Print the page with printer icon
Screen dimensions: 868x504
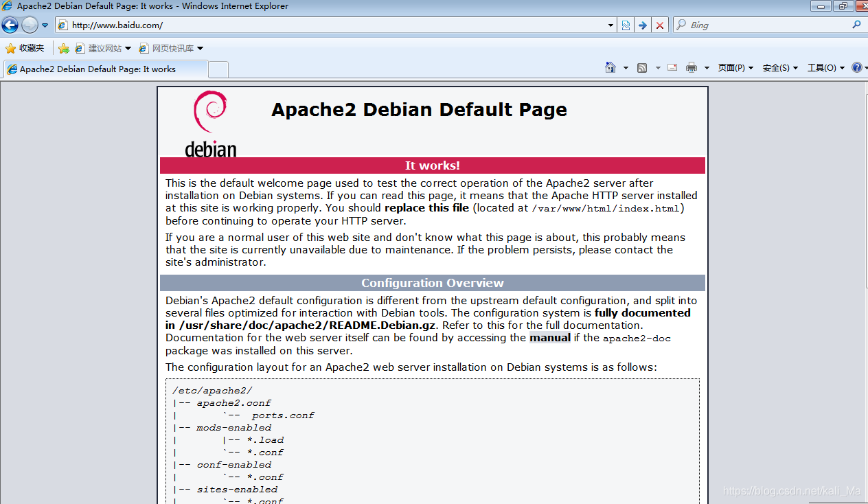point(692,67)
